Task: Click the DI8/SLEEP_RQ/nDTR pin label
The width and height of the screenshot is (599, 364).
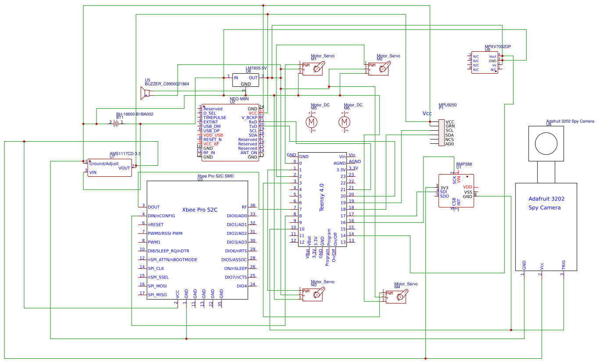Action: click(169, 251)
